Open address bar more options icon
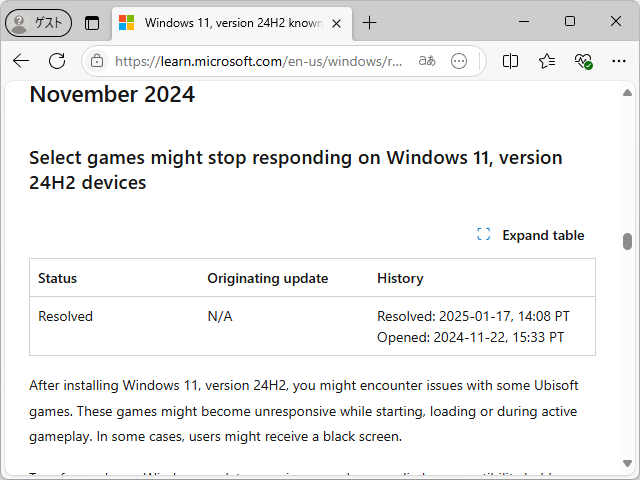The width and height of the screenshot is (640, 480). click(459, 61)
